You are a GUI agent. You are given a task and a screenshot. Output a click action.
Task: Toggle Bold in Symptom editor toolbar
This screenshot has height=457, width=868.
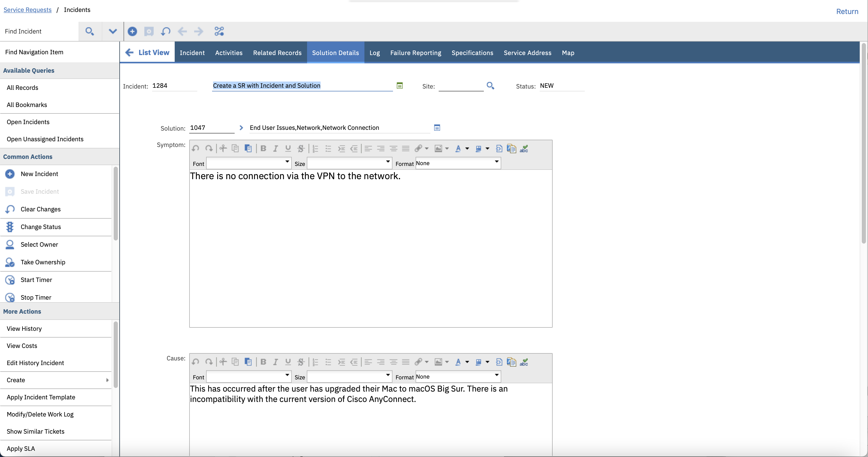(263, 149)
